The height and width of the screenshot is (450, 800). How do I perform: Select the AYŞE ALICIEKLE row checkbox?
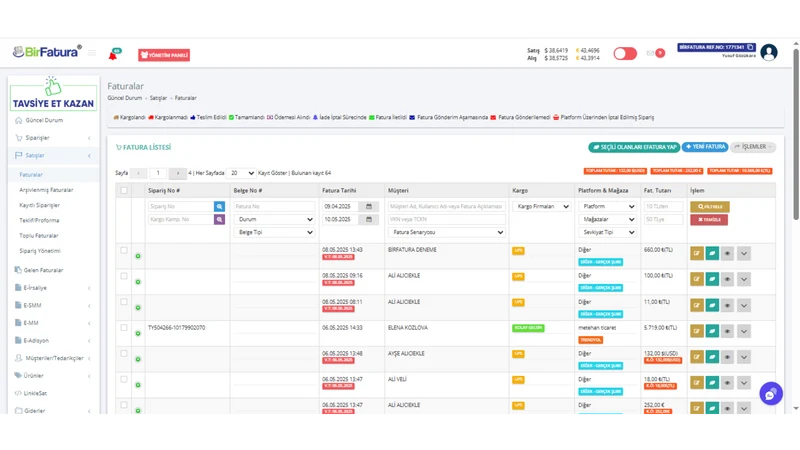pyautogui.click(x=124, y=353)
